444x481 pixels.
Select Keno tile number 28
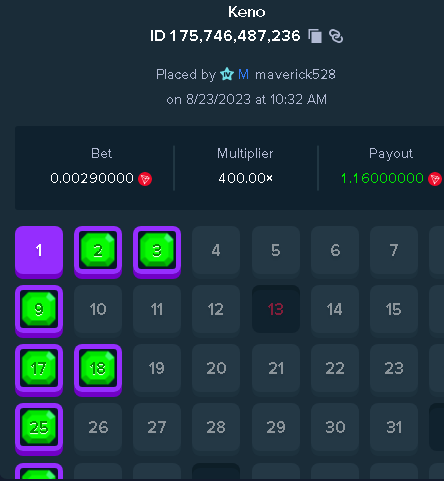[x=216, y=428]
